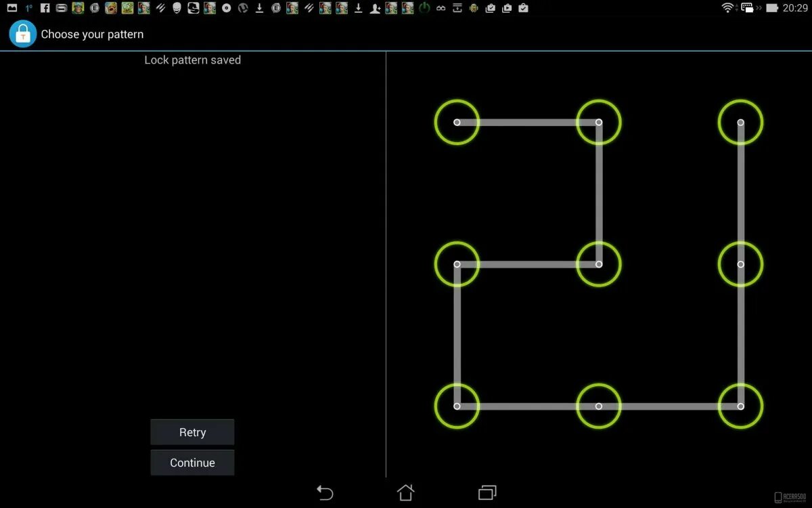Tap the white alien mask notification icon
Viewport: 812px width, 508px height.
click(x=177, y=8)
